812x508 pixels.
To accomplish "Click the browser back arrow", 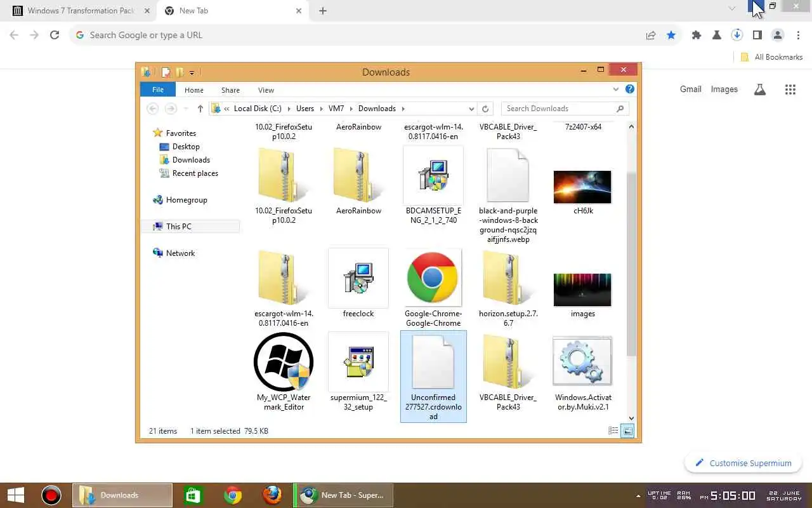I will point(14,36).
